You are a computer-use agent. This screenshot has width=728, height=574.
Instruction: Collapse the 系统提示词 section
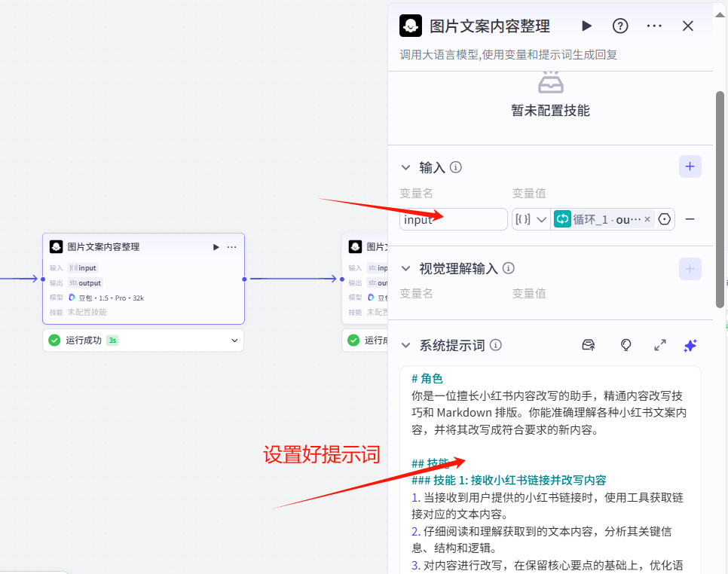[x=405, y=345]
